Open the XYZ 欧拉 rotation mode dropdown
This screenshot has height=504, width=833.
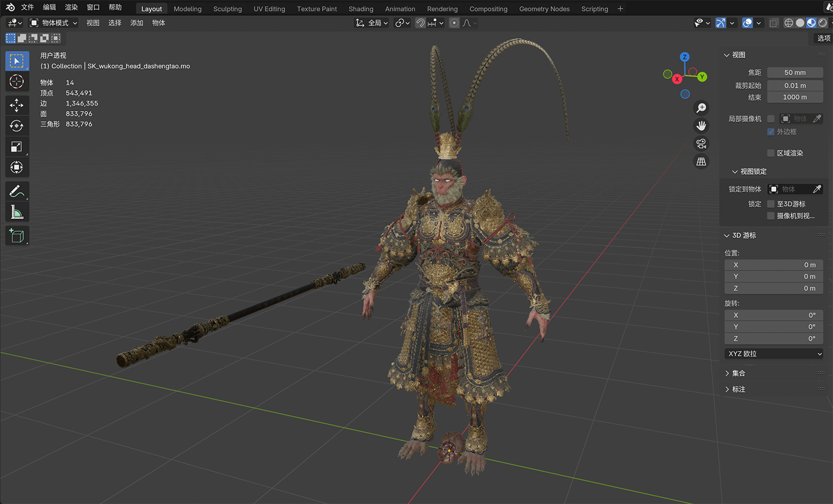pyautogui.click(x=773, y=354)
